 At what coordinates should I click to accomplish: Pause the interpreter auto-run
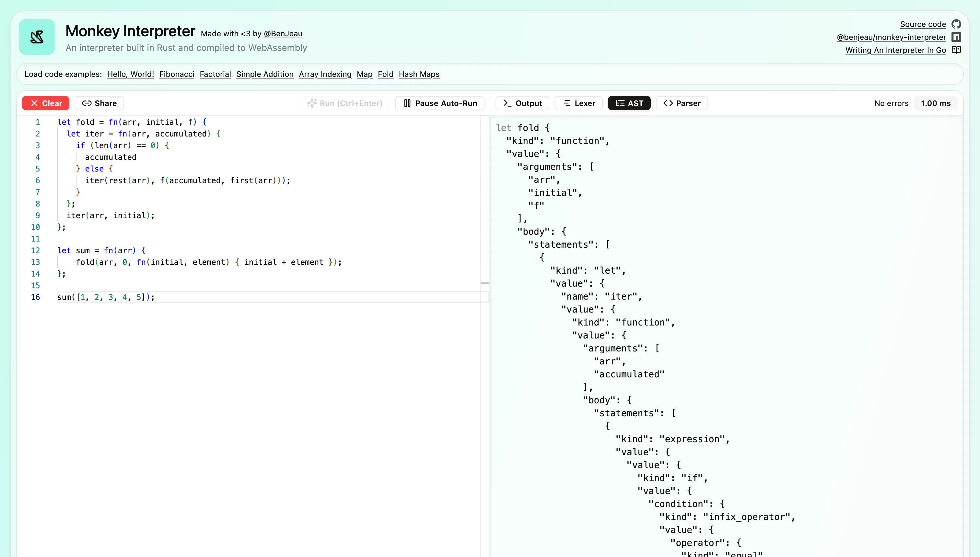(x=439, y=103)
